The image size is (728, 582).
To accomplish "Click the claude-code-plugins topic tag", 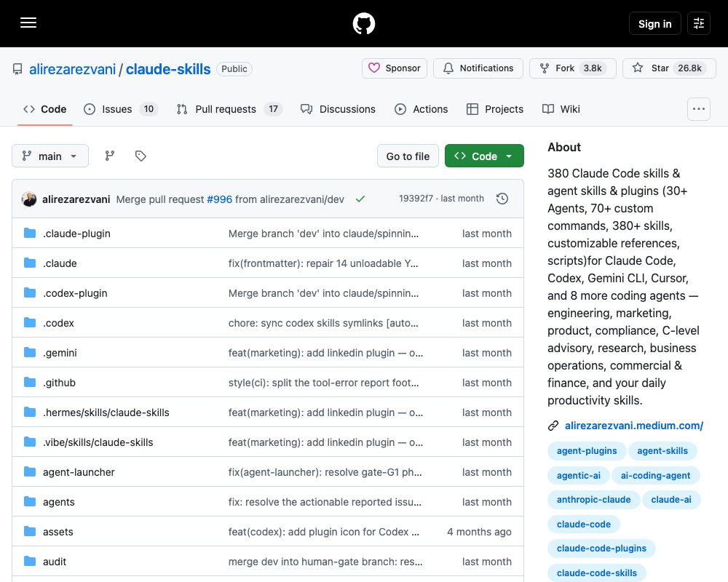I will click(x=601, y=548).
